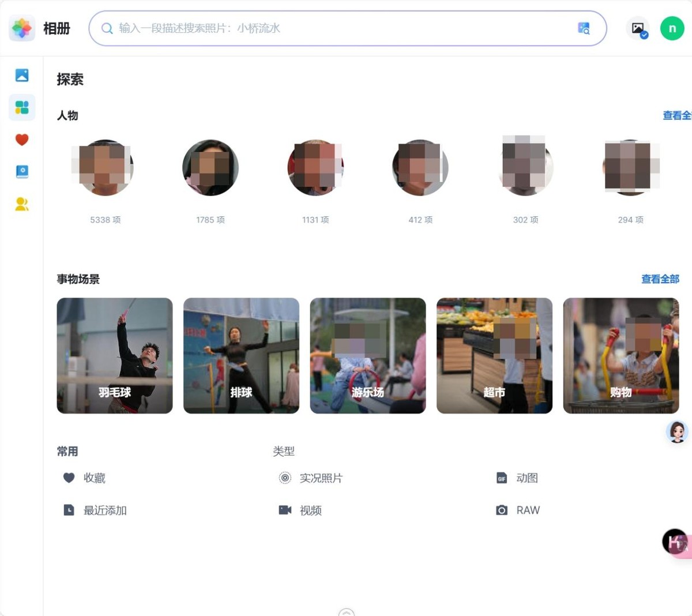
Task: Open the 视频 type filter
Action: tap(311, 510)
